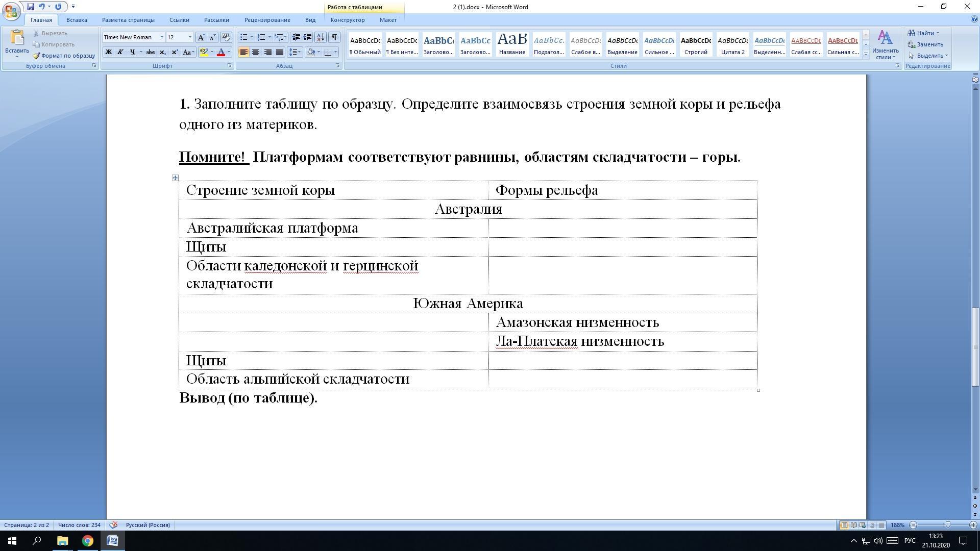Click the Format Painter (Формат по образцу) button
The height and width of the screenshot is (551, 980).
pyautogui.click(x=64, y=56)
